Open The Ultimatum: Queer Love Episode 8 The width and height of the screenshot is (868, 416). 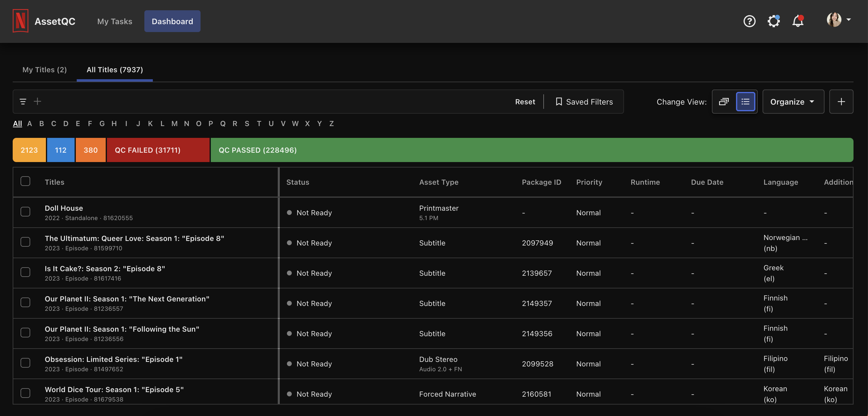pos(134,239)
